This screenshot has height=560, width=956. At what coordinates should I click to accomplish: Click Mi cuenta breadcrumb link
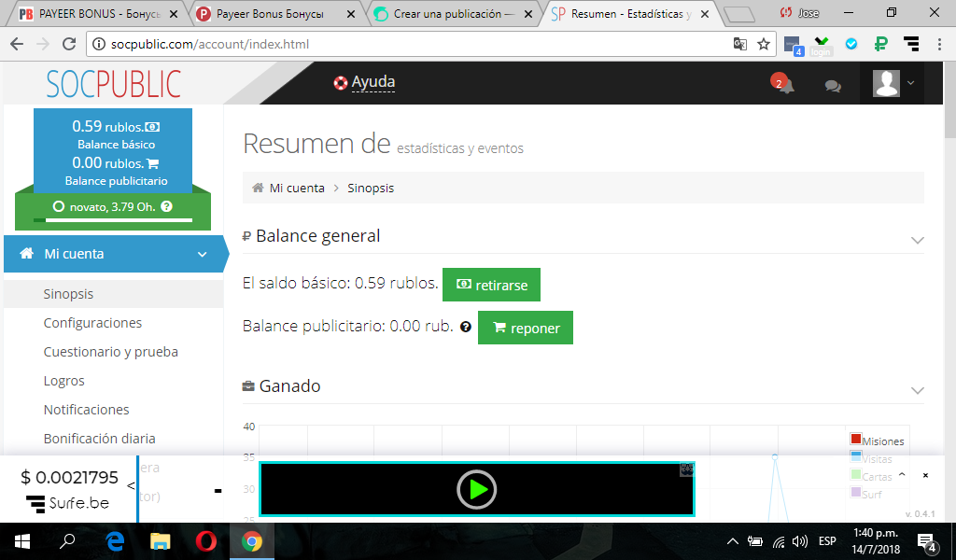tap(297, 189)
